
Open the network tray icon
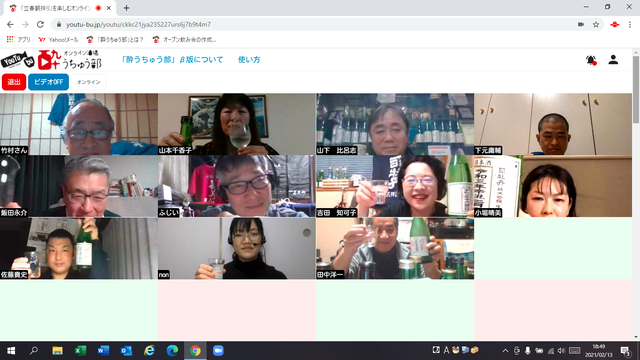tap(551, 351)
